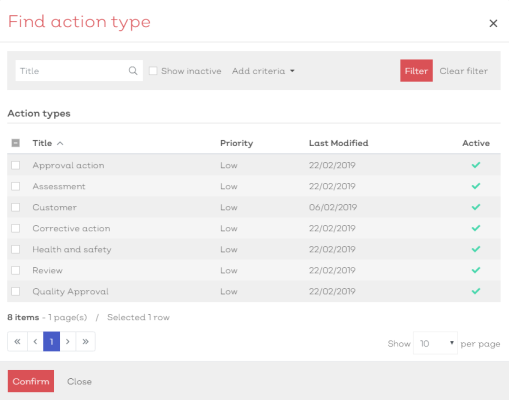Jump to the last page with double-right arrows
This screenshot has height=400, width=509.
[x=86, y=341]
